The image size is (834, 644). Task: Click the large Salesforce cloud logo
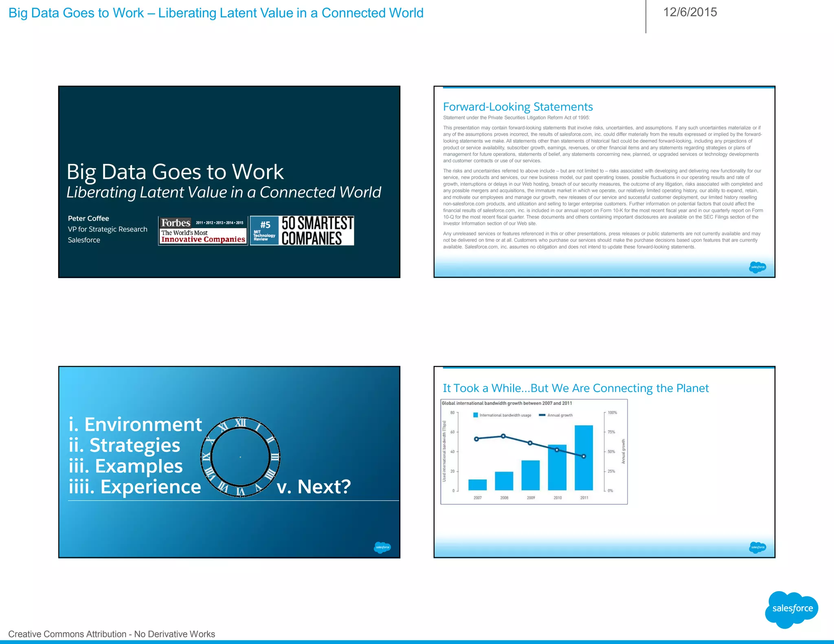791,609
